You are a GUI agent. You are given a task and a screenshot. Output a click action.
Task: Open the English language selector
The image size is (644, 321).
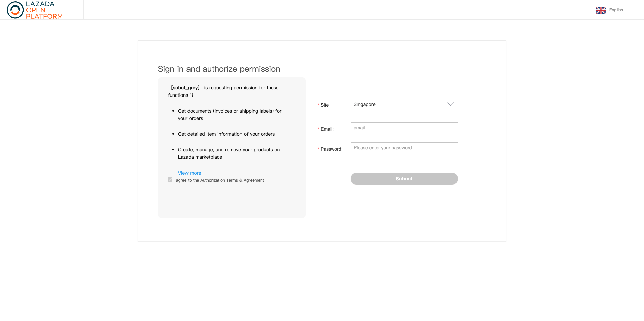616,10
